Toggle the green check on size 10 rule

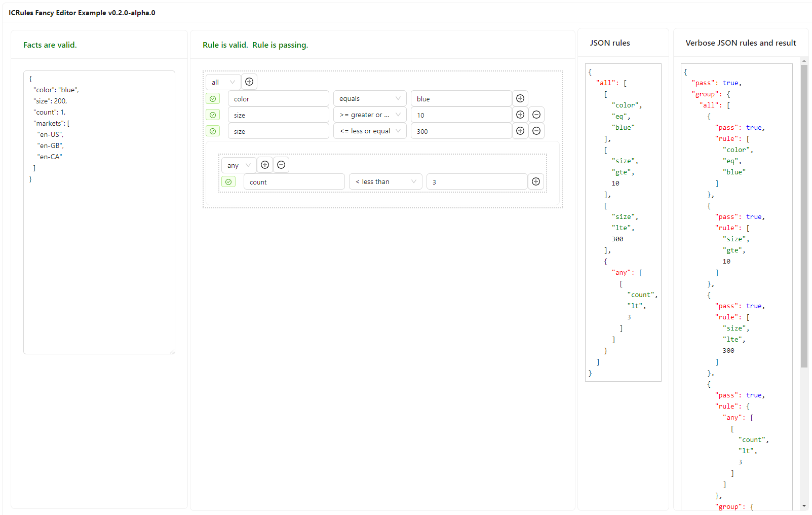point(213,115)
